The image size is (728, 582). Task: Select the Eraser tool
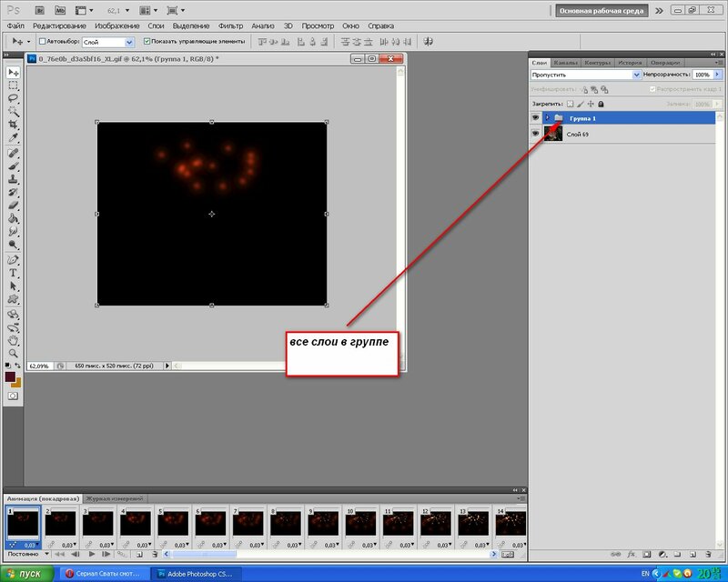point(13,205)
